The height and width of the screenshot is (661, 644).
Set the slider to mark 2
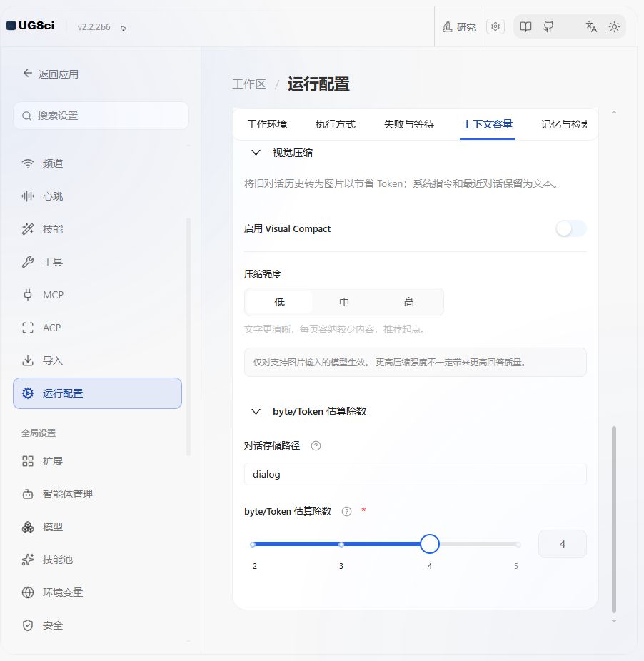pos(253,544)
